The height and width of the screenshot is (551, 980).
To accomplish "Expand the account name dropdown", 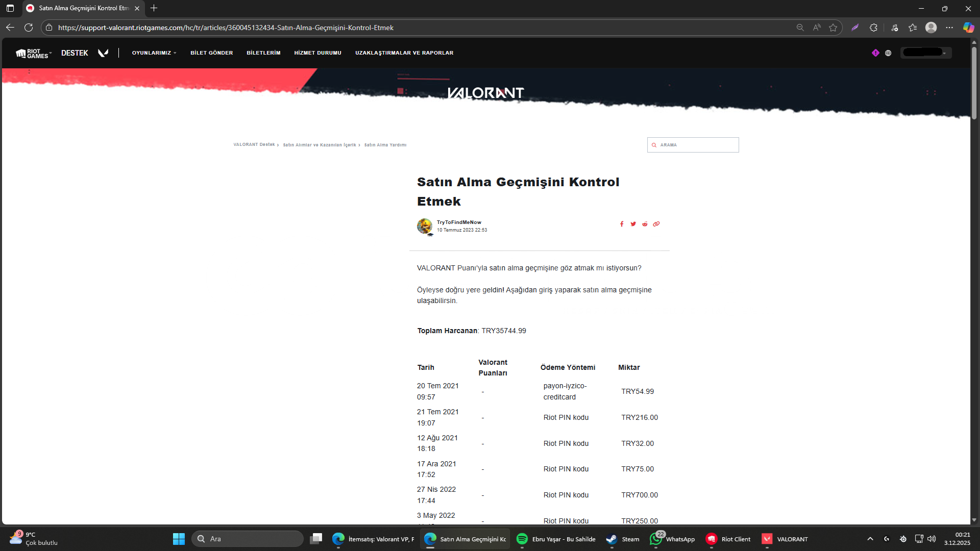I will [926, 53].
